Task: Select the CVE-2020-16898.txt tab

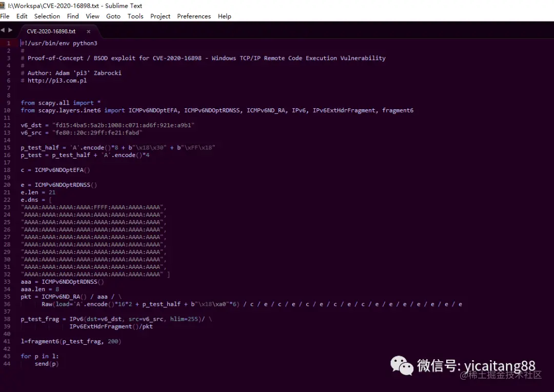Action: 51,31
